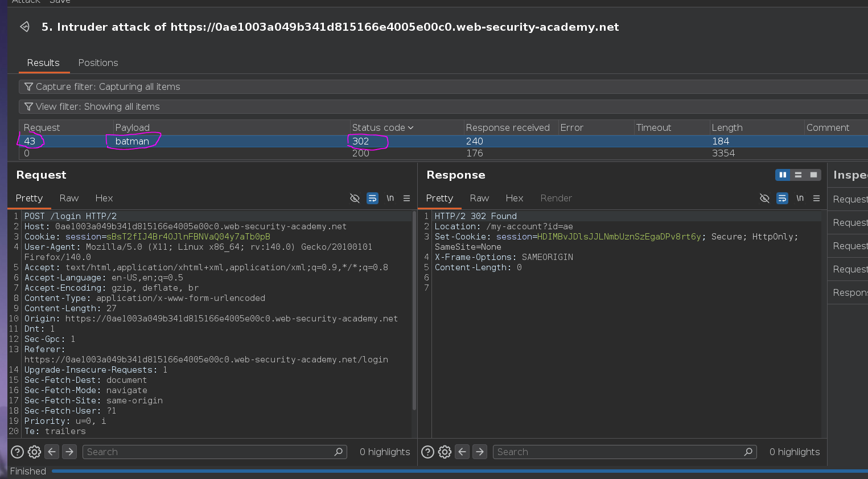Viewport: 868px width, 479px height.
Task: Open Response panel hamburger menu
Action: point(816,198)
